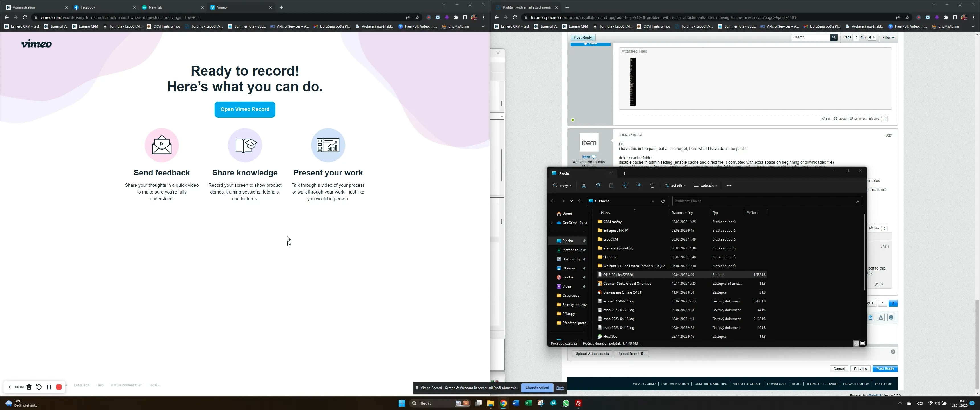The height and width of the screenshot is (410, 980).
Task: Open the attached file thumbnail in forum post
Action: tap(632, 81)
